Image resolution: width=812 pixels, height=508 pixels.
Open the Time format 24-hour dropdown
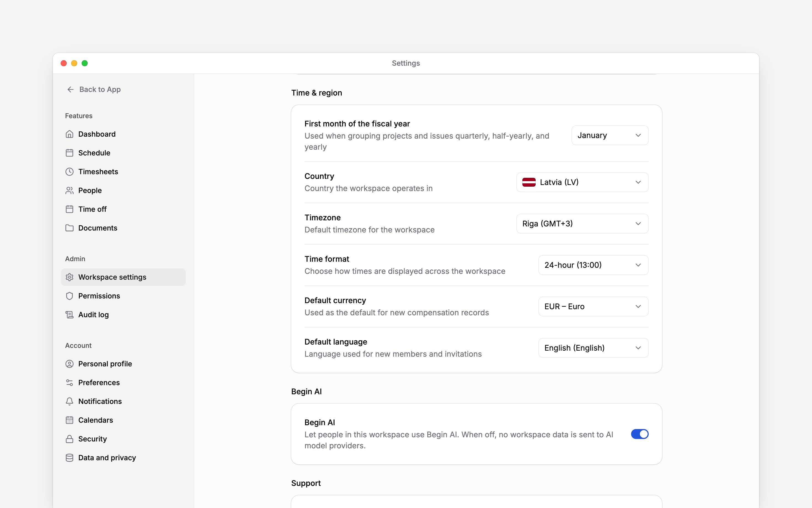[593, 265]
